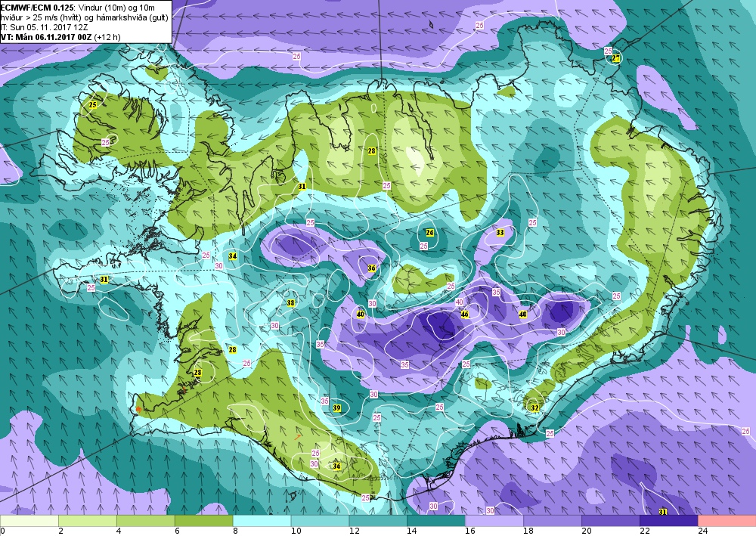Click the pale yellow 0–2 legend swatch

point(29,521)
